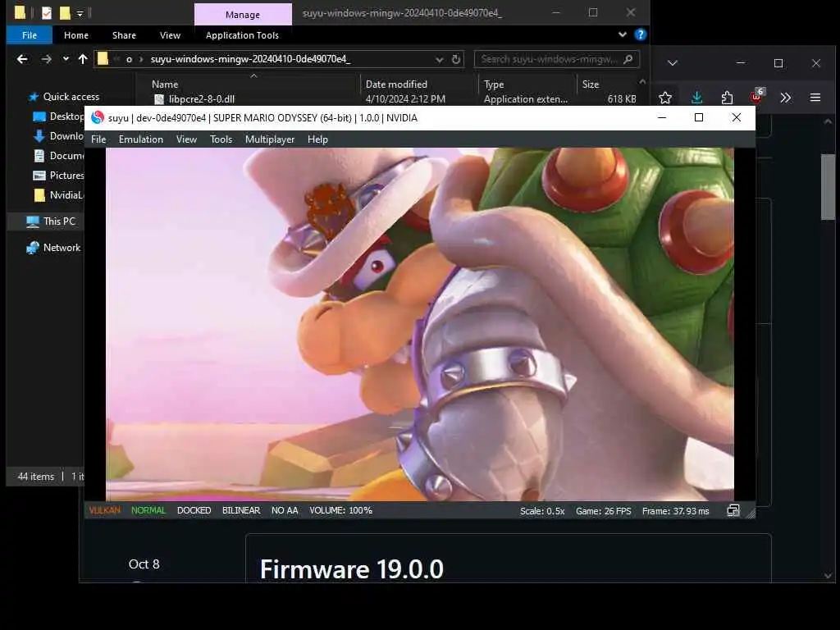Click the red uBlock extension icon
Viewport: 840px width, 630px height.
pos(756,97)
